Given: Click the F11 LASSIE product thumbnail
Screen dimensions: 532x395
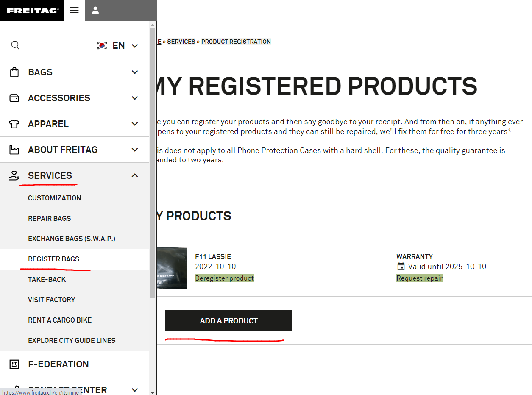Looking at the screenshot, I should click(x=171, y=268).
